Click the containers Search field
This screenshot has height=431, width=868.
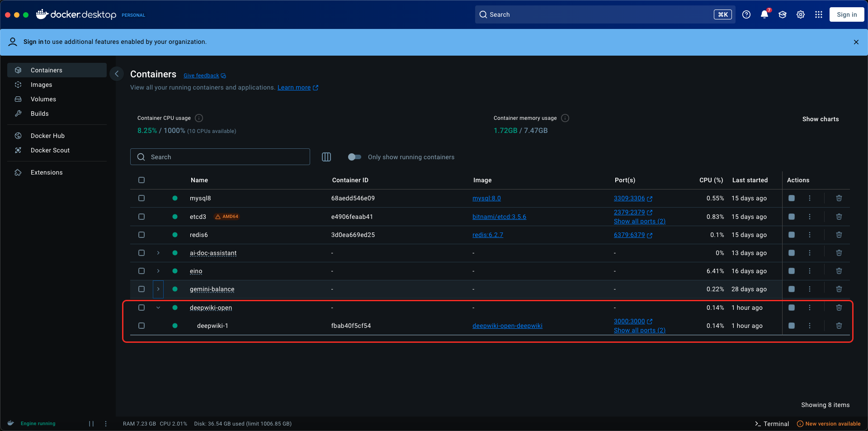coord(220,157)
